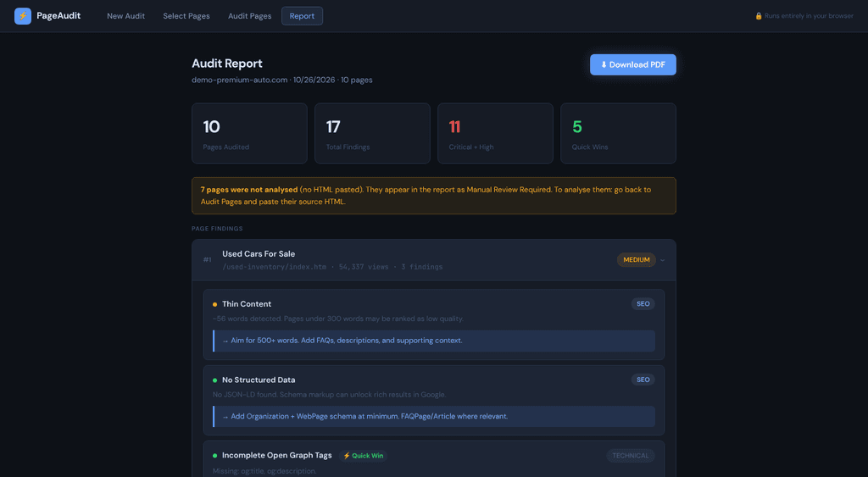The width and height of the screenshot is (868, 477).
Task: Collapse the Used Cars For Sale row chevron
Action: [662, 260]
